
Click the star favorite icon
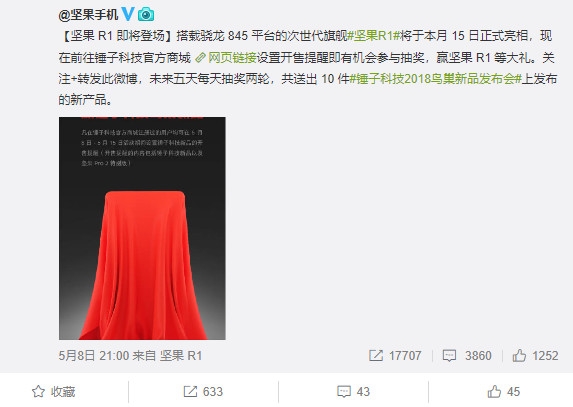click(x=38, y=391)
